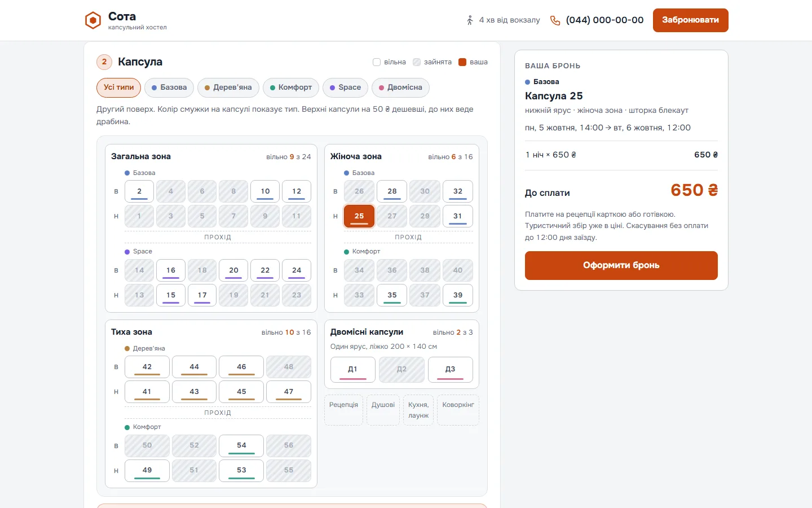812x508 pixels.
Task: Filter capsules by Базова type
Action: pos(169,87)
